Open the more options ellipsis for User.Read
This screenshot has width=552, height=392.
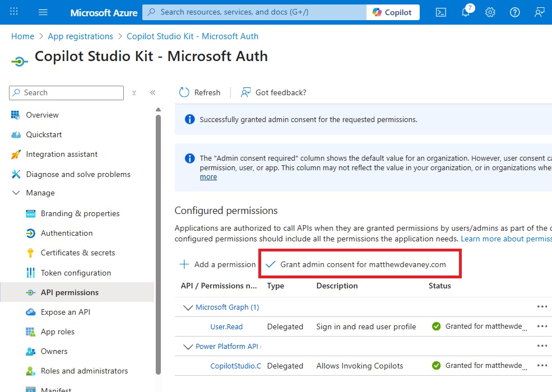pos(541,326)
